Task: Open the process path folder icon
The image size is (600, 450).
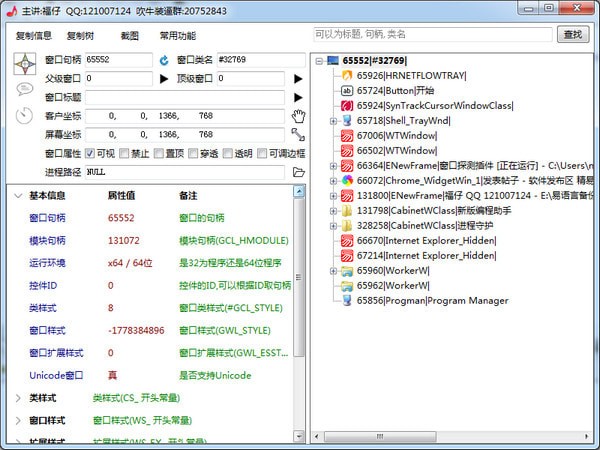Action: click(x=298, y=172)
